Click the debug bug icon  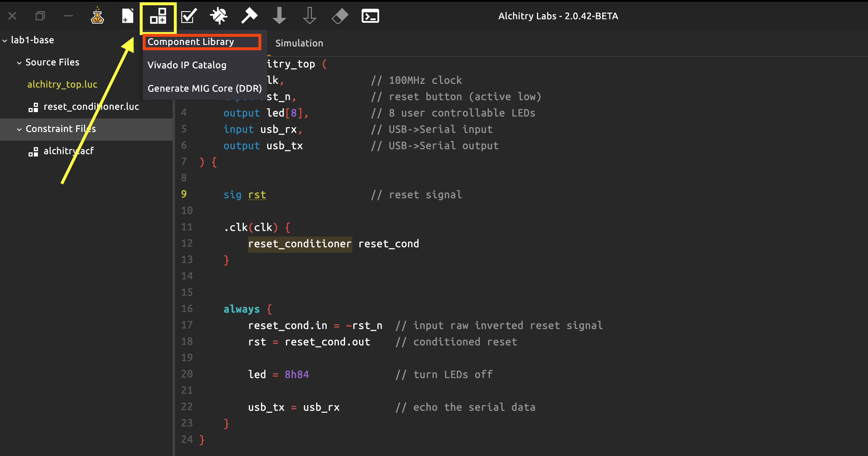pyautogui.click(x=219, y=16)
